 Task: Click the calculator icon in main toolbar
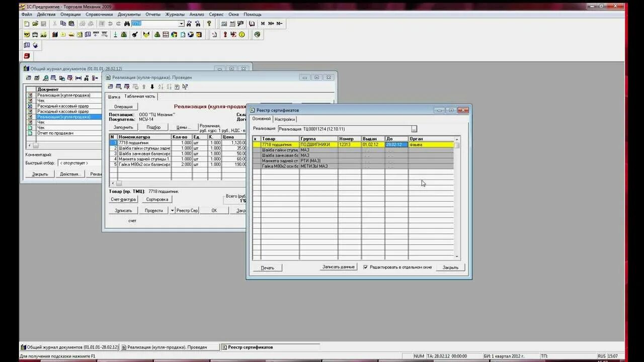(x=224, y=24)
